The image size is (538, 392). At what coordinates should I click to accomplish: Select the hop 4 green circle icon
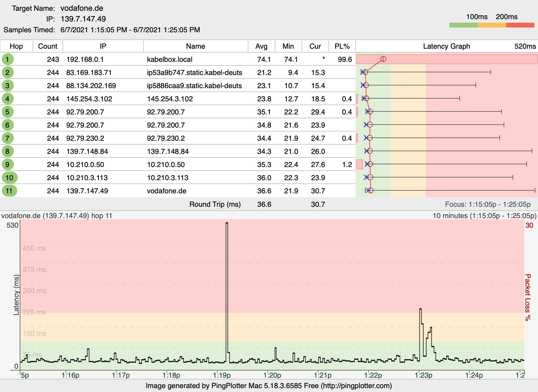click(x=7, y=99)
